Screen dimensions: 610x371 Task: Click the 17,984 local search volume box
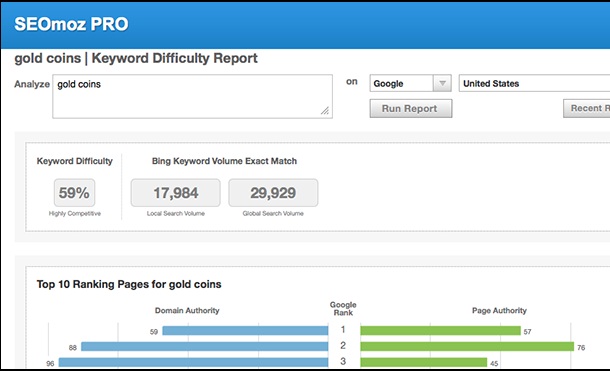[x=175, y=193]
